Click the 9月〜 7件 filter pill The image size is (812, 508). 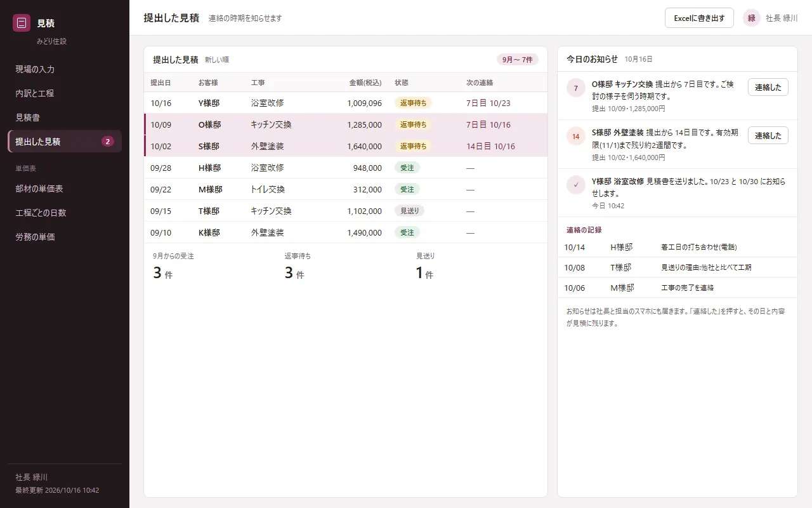pyautogui.click(x=517, y=60)
